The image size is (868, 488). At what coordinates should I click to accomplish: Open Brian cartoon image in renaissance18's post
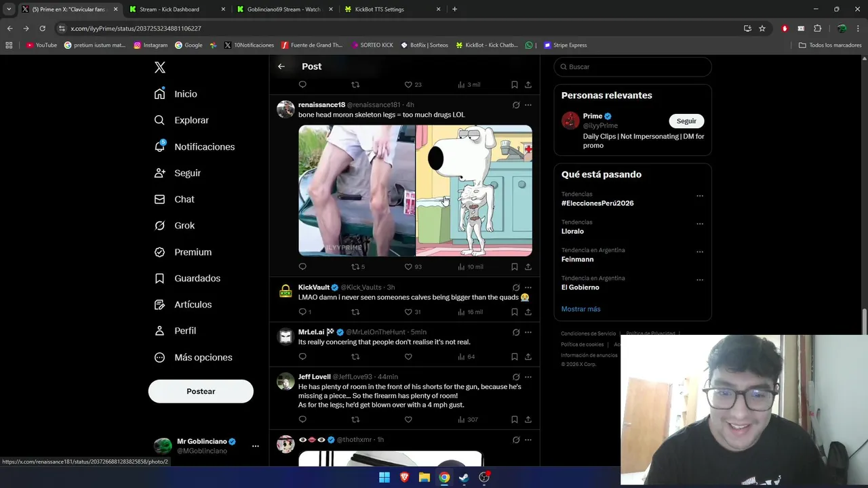(x=474, y=190)
